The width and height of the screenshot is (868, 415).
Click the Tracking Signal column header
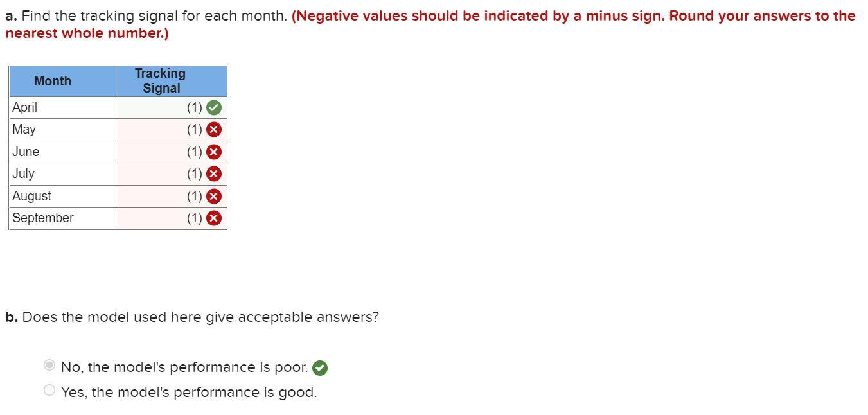(160, 80)
